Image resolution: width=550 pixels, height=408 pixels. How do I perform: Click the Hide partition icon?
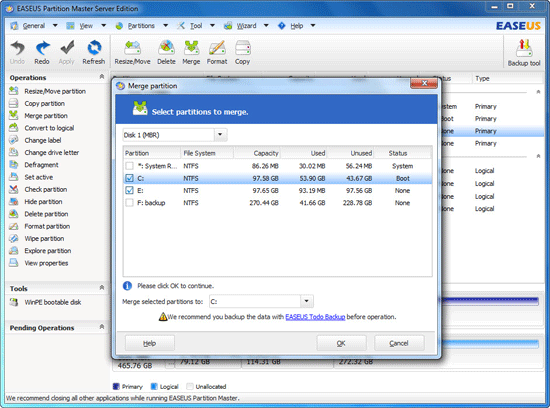[14, 201]
